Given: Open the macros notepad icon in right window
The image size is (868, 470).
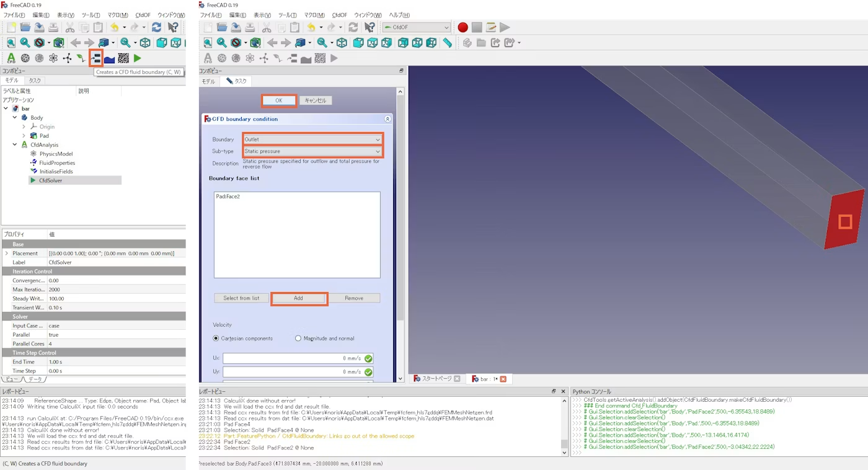Looking at the screenshot, I should coord(491,27).
